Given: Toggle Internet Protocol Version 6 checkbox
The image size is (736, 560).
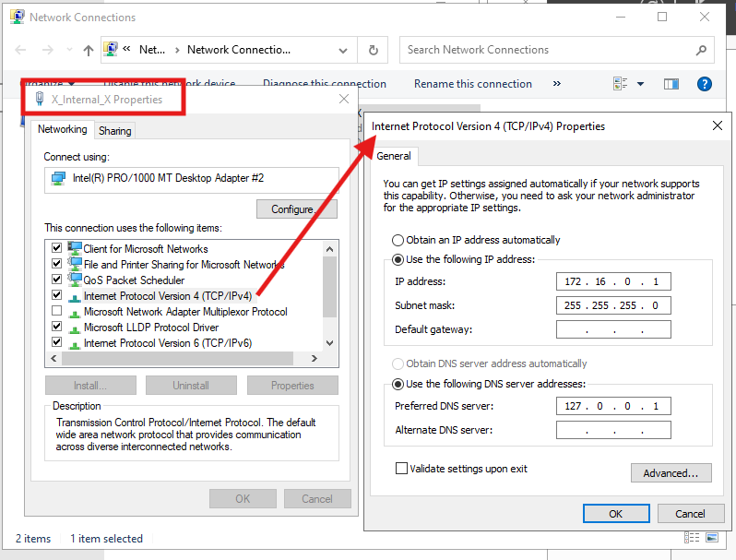Looking at the screenshot, I should (57, 341).
